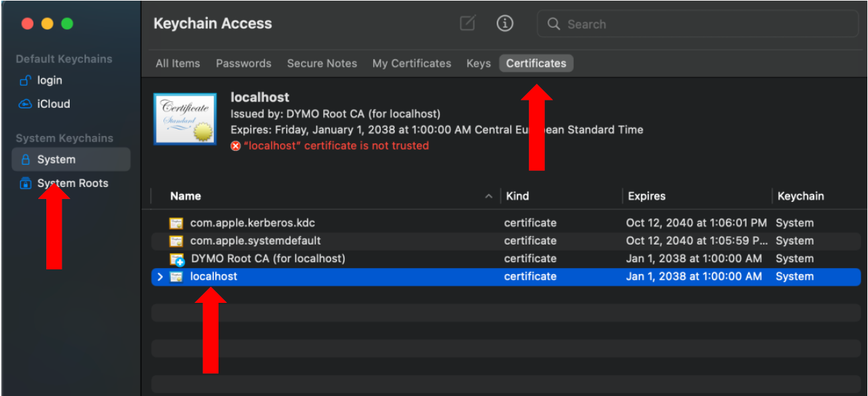868x396 pixels.
Task: Click the login keychain unlocked padlock icon
Action: (25, 80)
